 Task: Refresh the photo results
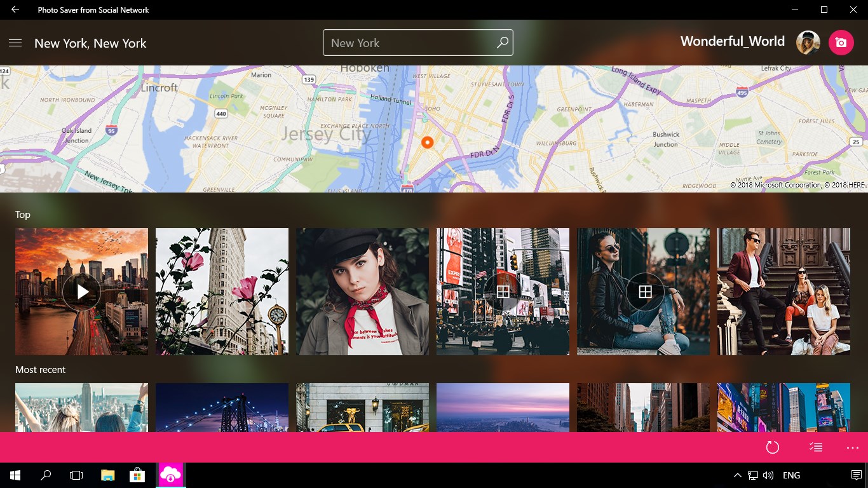(772, 447)
